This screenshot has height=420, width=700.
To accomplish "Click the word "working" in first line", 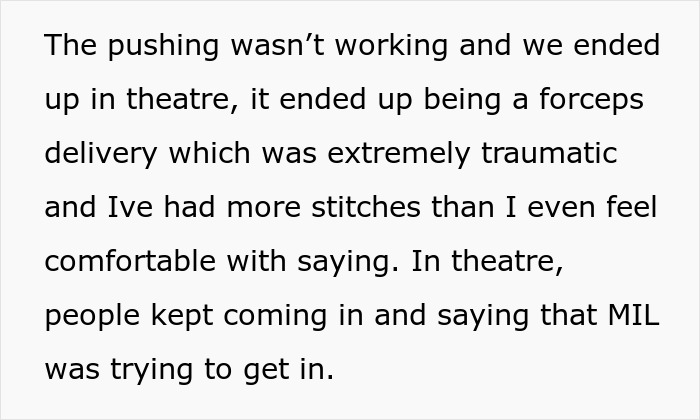I will (x=391, y=46).
